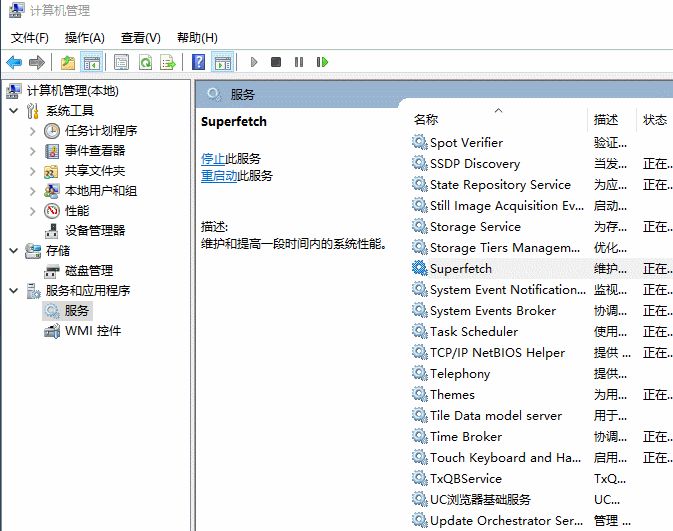Expand the 任务计划程序 node arrow
The image size is (673, 531).
(33, 131)
